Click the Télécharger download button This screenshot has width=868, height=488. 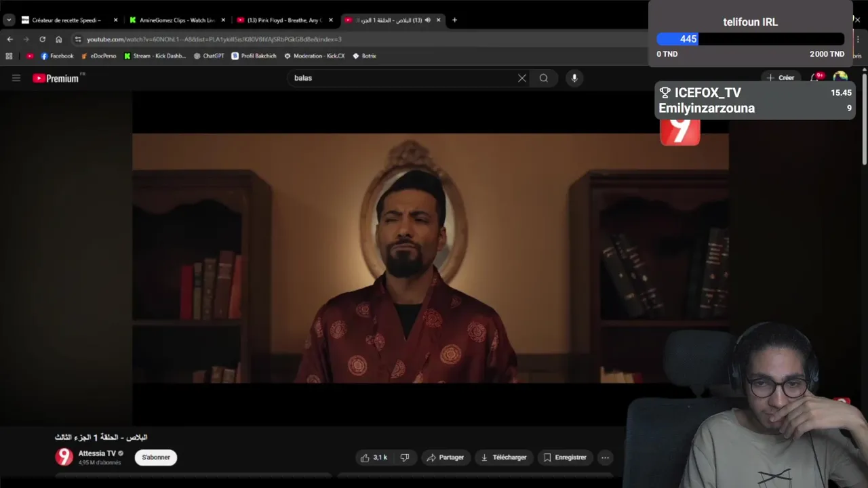coord(504,457)
